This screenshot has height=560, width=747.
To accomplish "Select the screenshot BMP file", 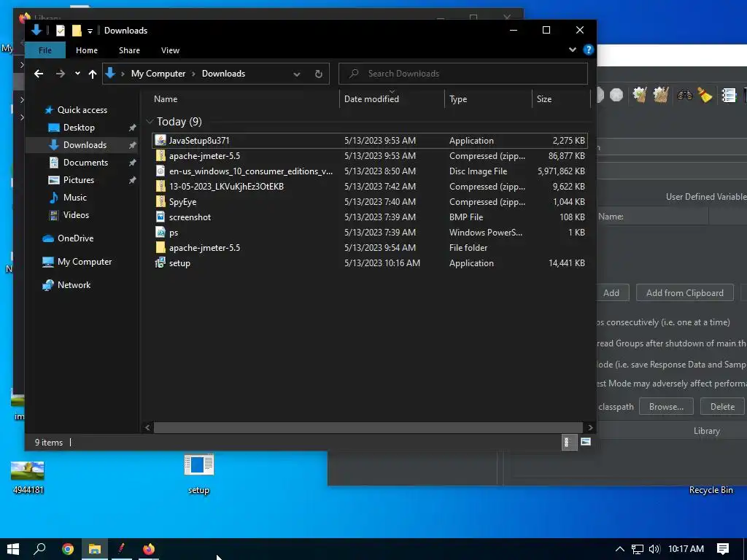I will click(370, 217).
